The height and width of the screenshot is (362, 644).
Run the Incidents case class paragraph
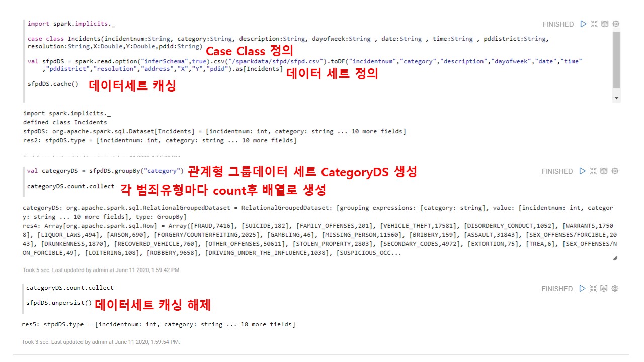583,24
